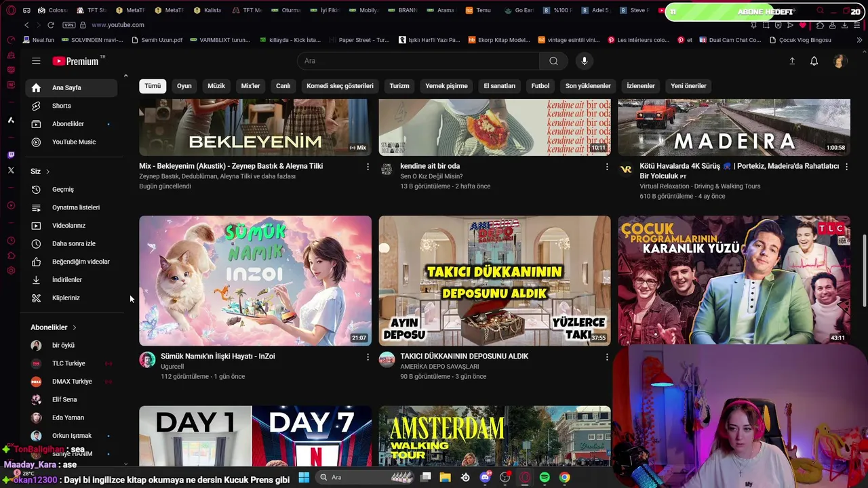Image resolution: width=868 pixels, height=488 pixels.
Task: Open Beğendiğim videolar in sidebar
Action: click(x=71, y=262)
